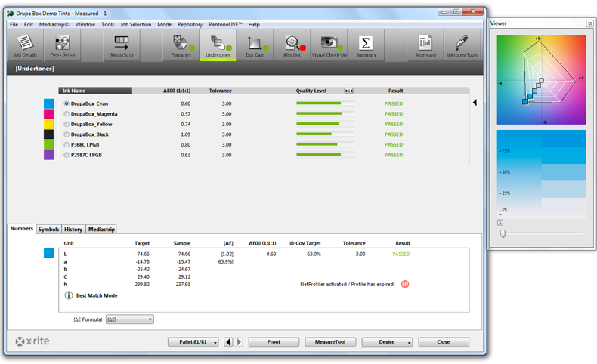The image size is (597, 364).
Task: Click the small S button in Viewer
Action: [x=500, y=223]
